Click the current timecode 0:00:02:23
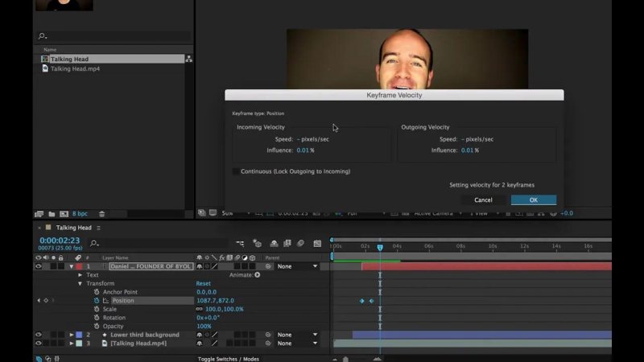This screenshot has height=362, width=644. (60, 241)
